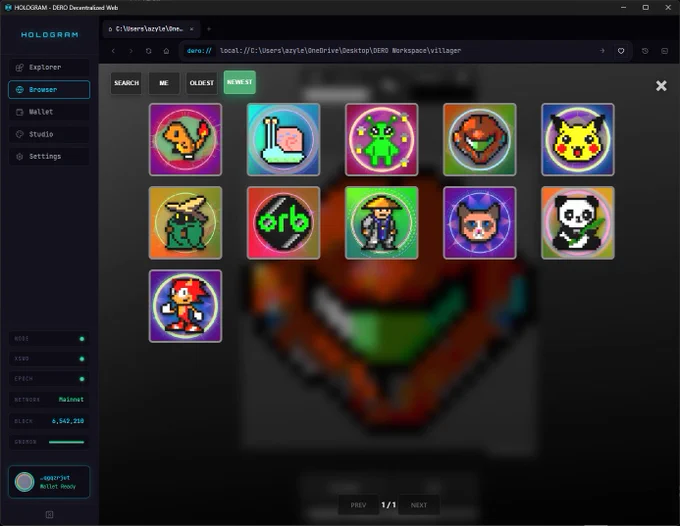Click the browser forward arrow
The image size is (680, 526).
131,51
